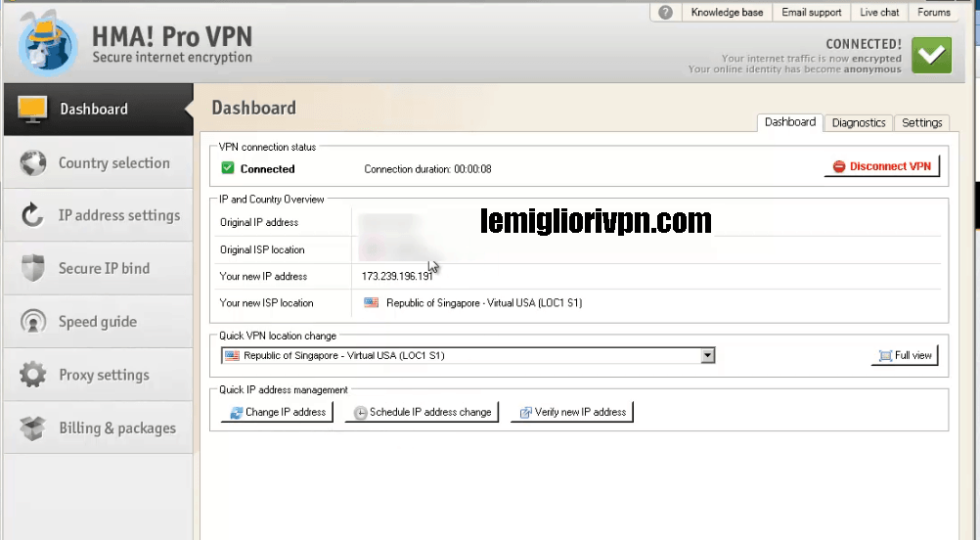The height and width of the screenshot is (540, 980).
Task: Click the Verify new IP address icon
Action: (525, 413)
